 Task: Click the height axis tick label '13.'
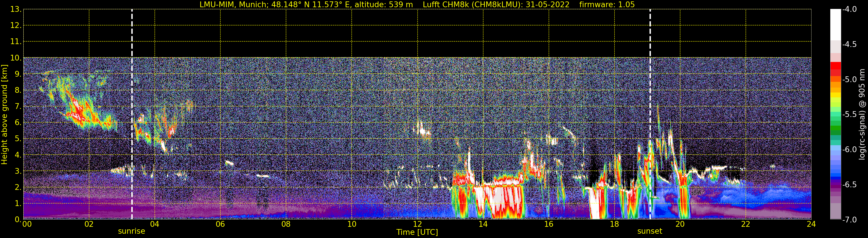tap(16, 10)
